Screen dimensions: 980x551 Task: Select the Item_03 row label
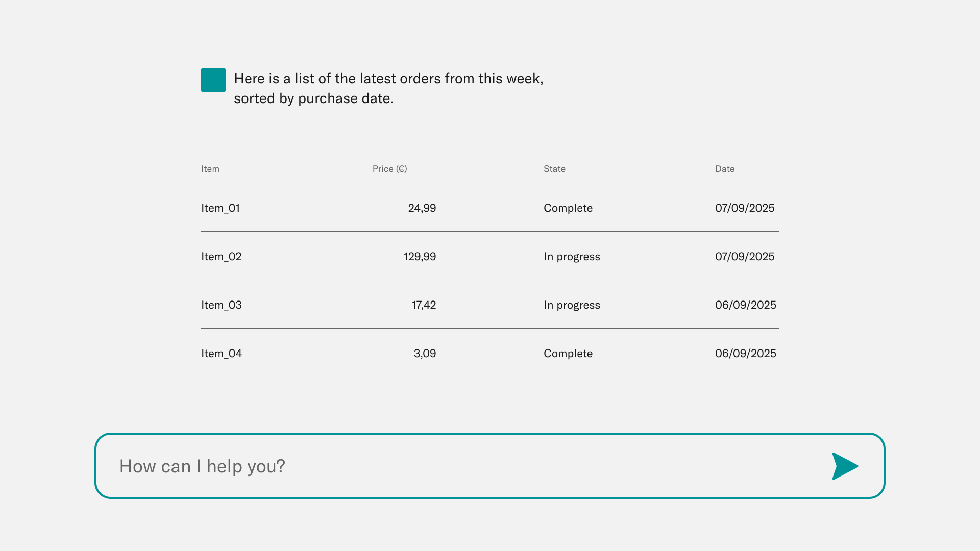tap(222, 305)
